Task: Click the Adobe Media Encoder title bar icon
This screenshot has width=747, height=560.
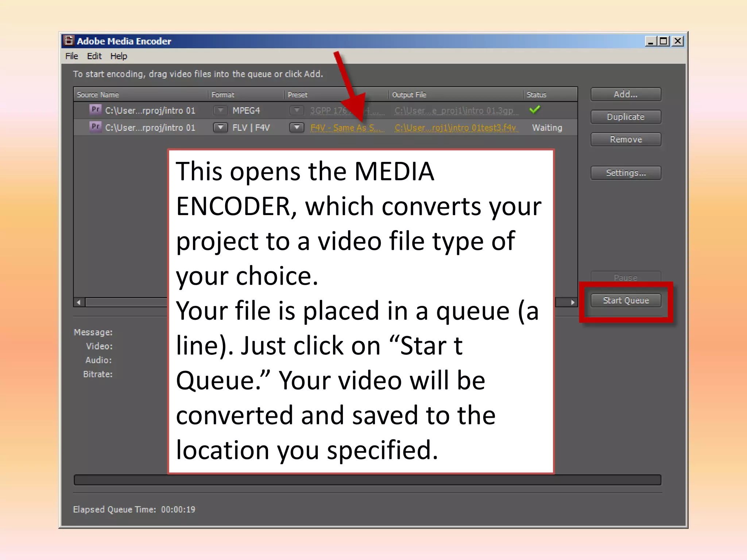Action: pyautogui.click(x=68, y=40)
